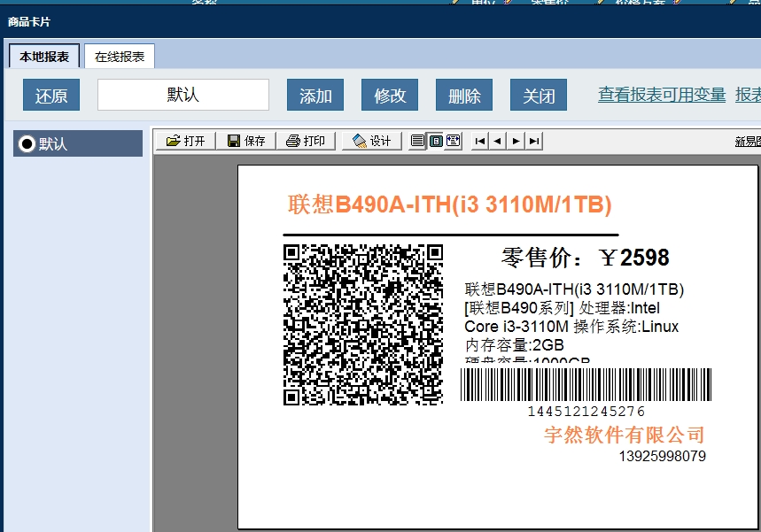Jump to the first page arrow
Image resolution: width=761 pixels, height=532 pixels.
[480, 141]
